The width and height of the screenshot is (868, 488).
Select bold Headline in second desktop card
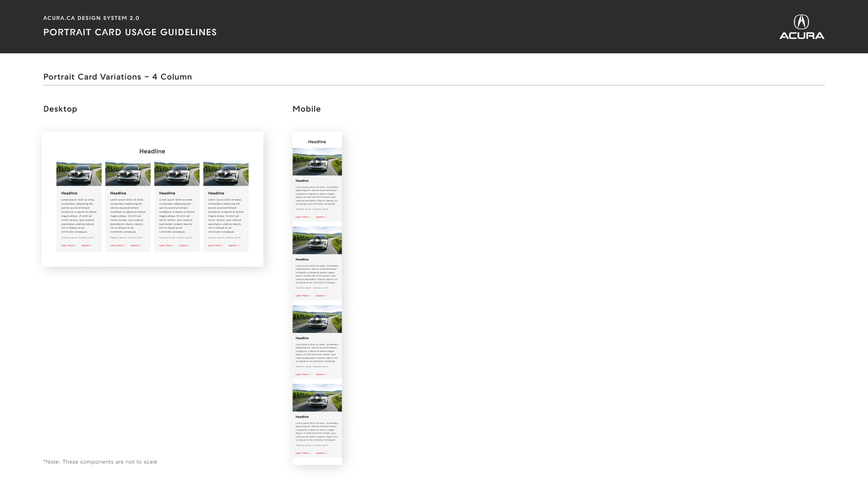tap(118, 193)
